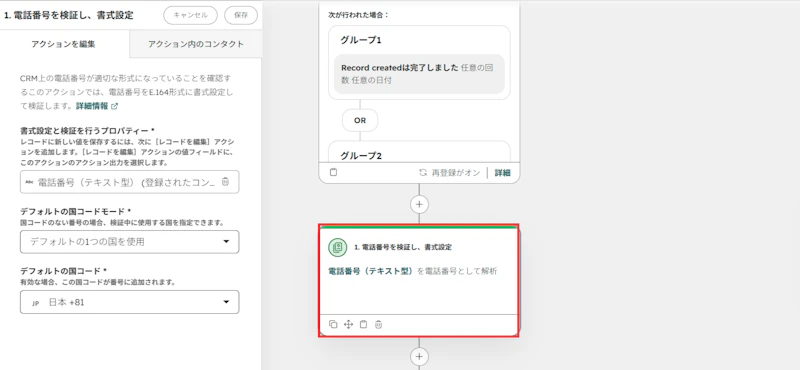Switch to アクション内のコンタクト tab
The width and height of the screenshot is (800, 370).
click(x=196, y=44)
